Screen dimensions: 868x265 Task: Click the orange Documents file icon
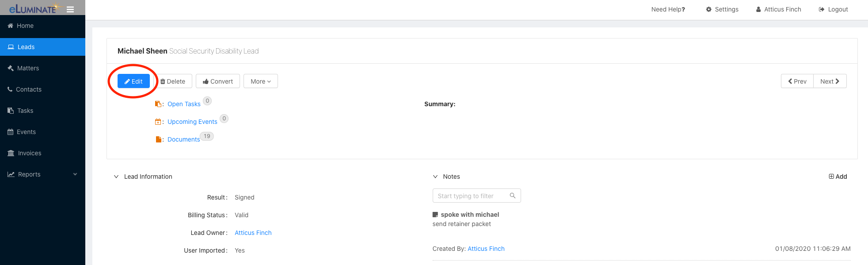pos(158,139)
